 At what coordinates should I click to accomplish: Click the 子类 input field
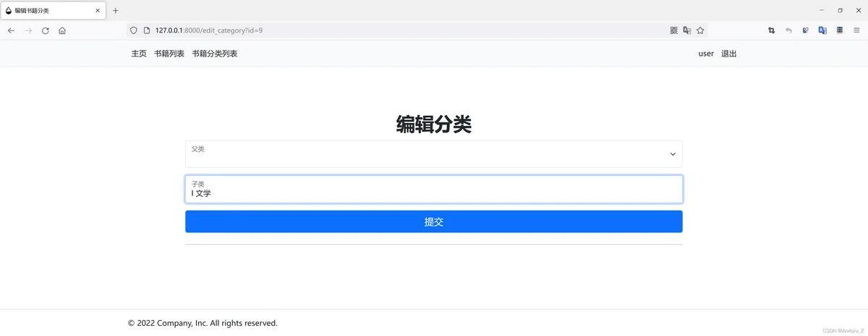pos(434,189)
